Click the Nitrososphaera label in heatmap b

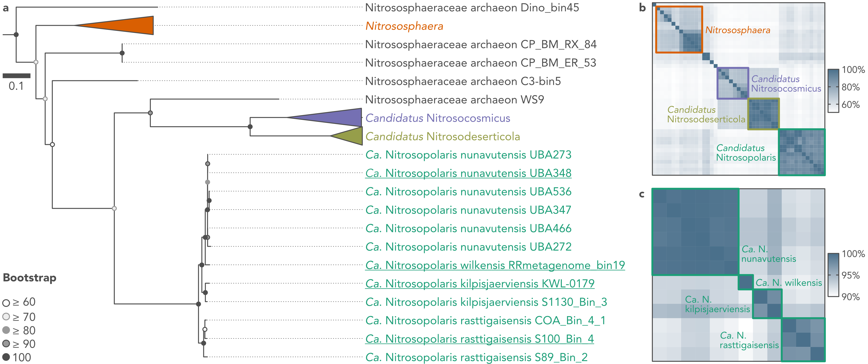coord(738,30)
